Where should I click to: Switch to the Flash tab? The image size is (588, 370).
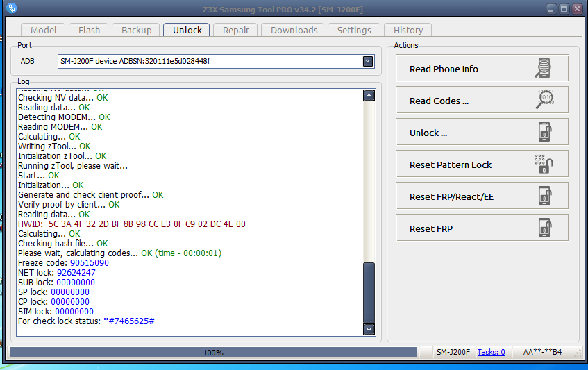(x=89, y=30)
